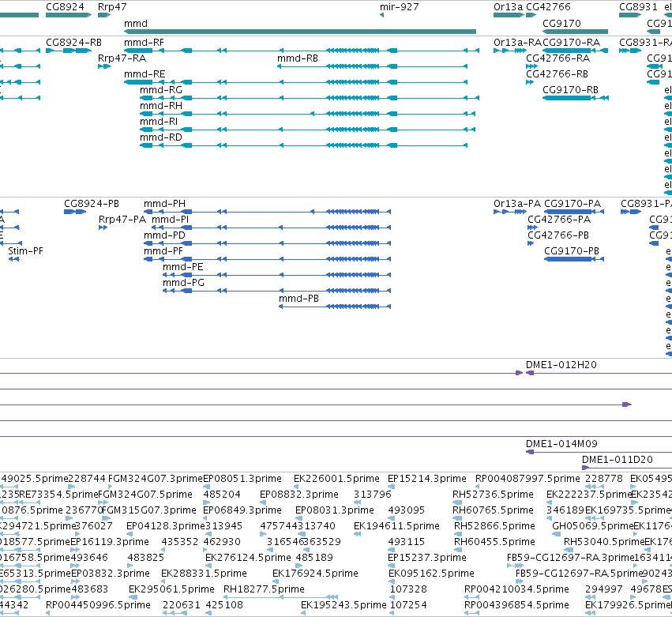Click the Rrp47-RA transcript label
This screenshot has height=617, width=672.
122,58
